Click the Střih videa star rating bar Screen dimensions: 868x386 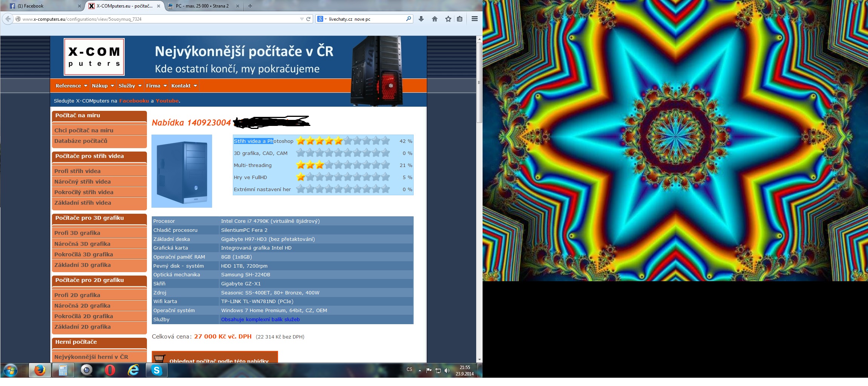343,141
